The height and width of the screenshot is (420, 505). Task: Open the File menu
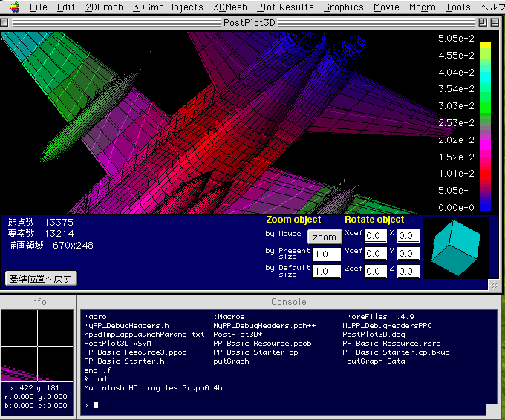[38, 7]
